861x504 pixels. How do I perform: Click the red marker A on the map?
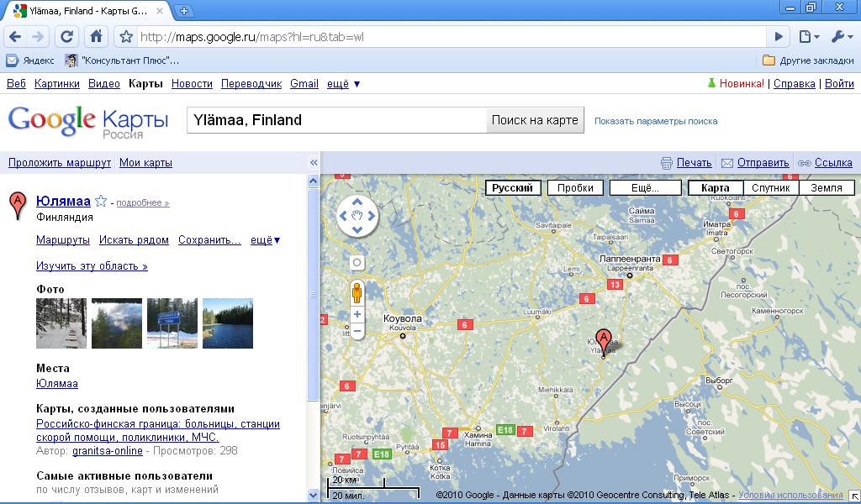603,340
